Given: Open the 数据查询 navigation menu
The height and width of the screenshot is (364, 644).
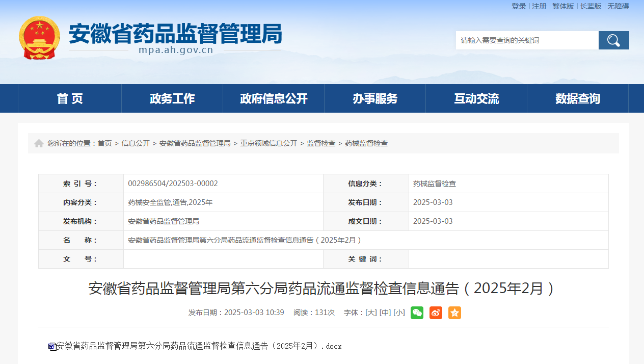Looking at the screenshot, I should [x=578, y=98].
